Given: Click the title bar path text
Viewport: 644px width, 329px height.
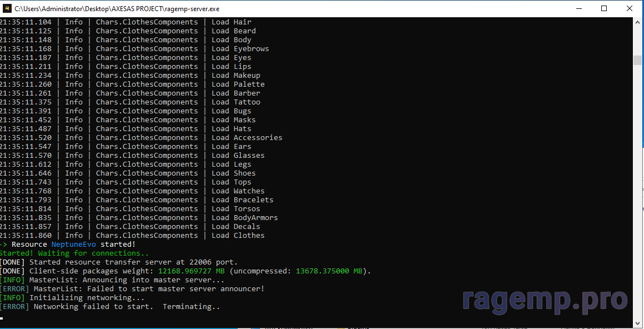Looking at the screenshot, I should point(117,9).
